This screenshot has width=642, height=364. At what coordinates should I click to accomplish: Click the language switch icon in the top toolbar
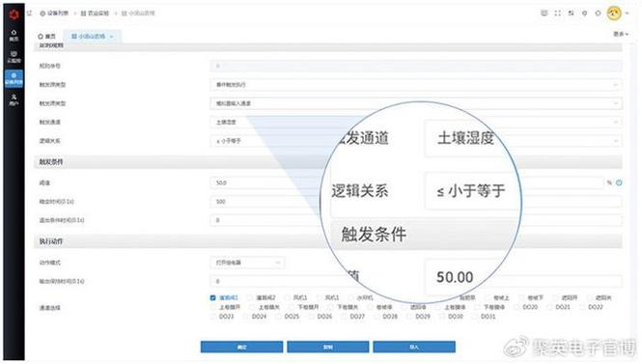[572, 14]
